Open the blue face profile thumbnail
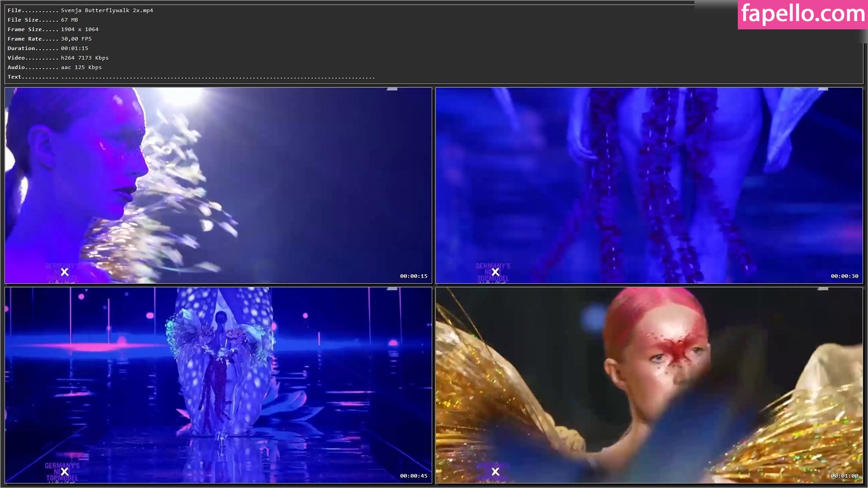This screenshot has height=488, width=868. [x=218, y=185]
